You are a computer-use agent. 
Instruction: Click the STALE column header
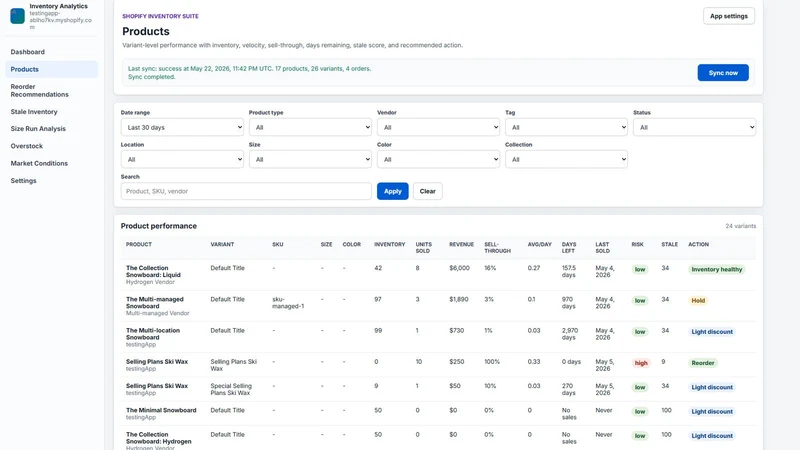click(x=669, y=244)
